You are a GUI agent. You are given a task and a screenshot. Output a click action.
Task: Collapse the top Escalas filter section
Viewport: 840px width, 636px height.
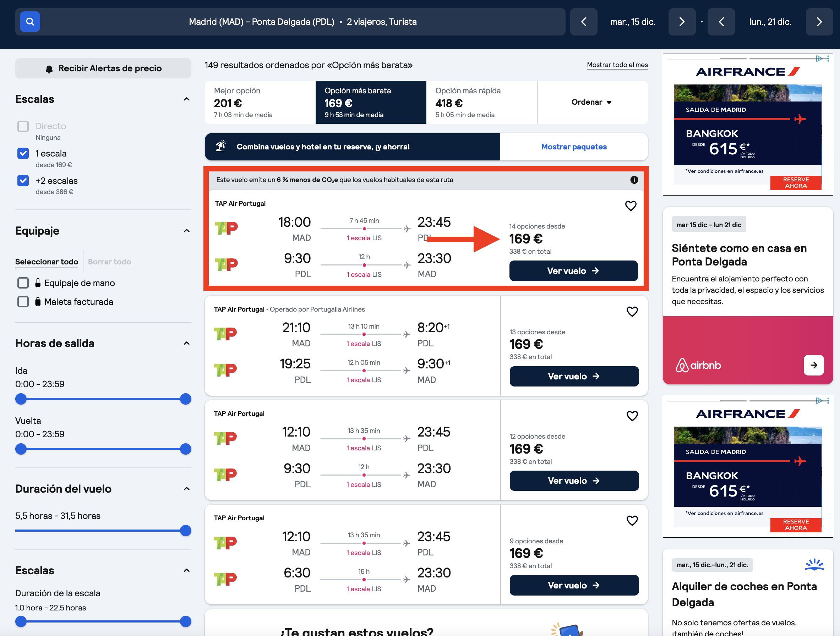point(186,99)
